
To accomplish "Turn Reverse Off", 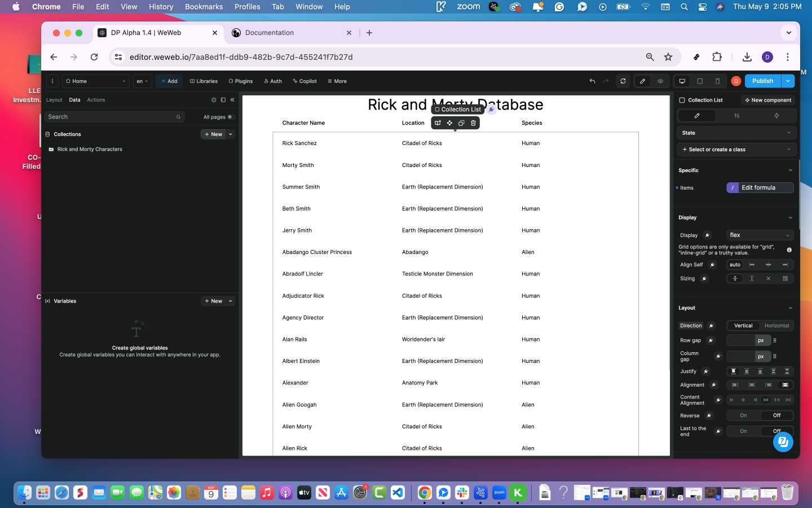I will (x=776, y=415).
